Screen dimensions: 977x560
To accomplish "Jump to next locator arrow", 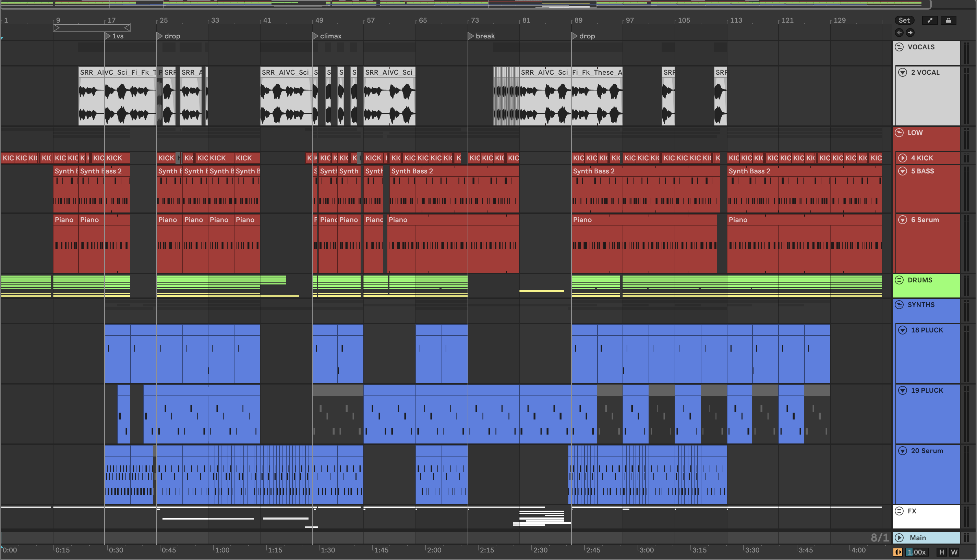I will [910, 33].
